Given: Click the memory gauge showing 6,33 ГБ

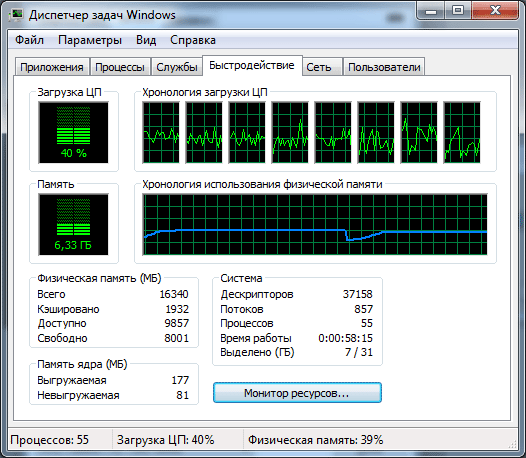Looking at the screenshot, I should tap(73, 224).
